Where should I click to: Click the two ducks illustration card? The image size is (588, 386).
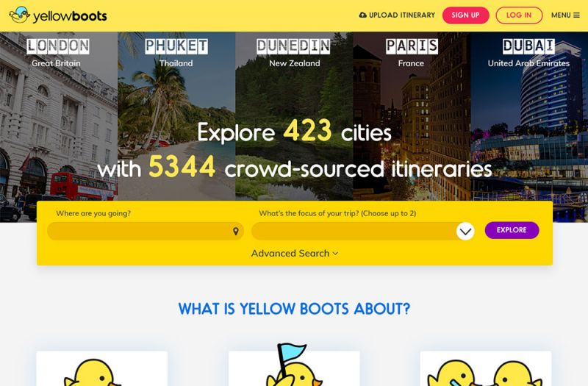tap(486, 369)
